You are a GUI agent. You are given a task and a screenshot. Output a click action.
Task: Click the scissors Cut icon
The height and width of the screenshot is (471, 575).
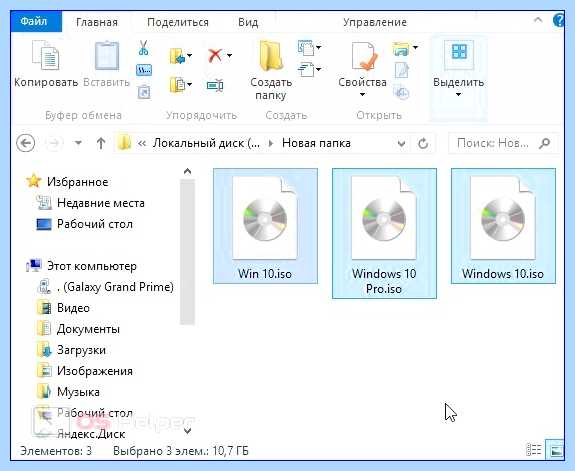[143, 48]
